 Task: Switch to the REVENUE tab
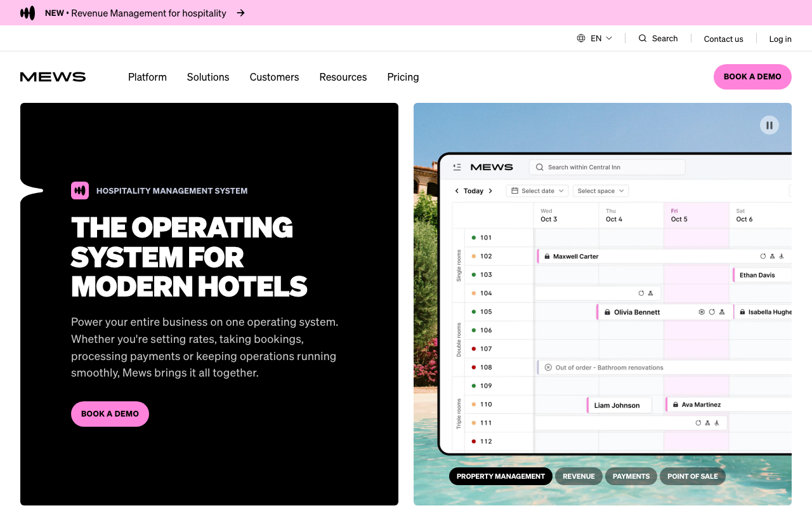pyautogui.click(x=579, y=476)
